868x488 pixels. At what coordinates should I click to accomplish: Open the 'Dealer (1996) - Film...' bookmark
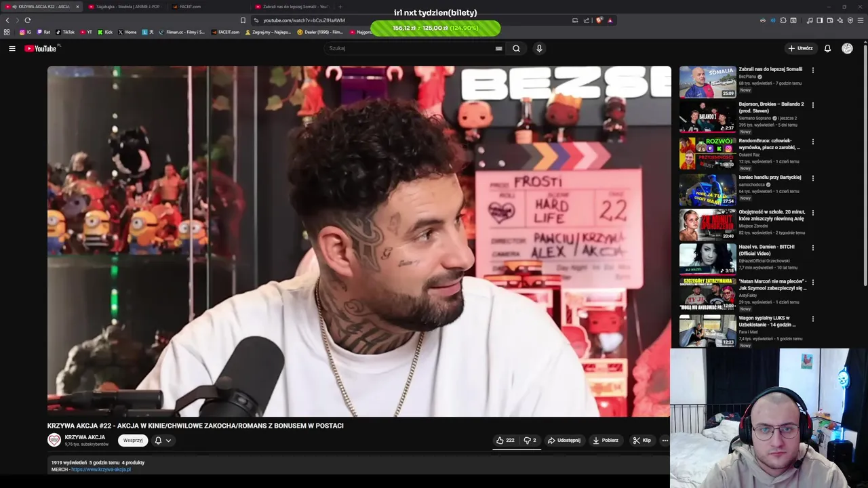coord(320,32)
